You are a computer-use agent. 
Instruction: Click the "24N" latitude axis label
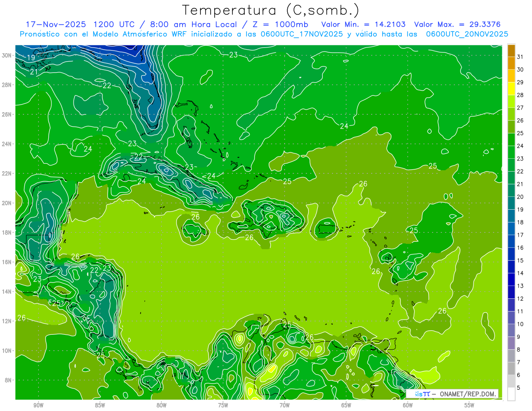point(7,144)
